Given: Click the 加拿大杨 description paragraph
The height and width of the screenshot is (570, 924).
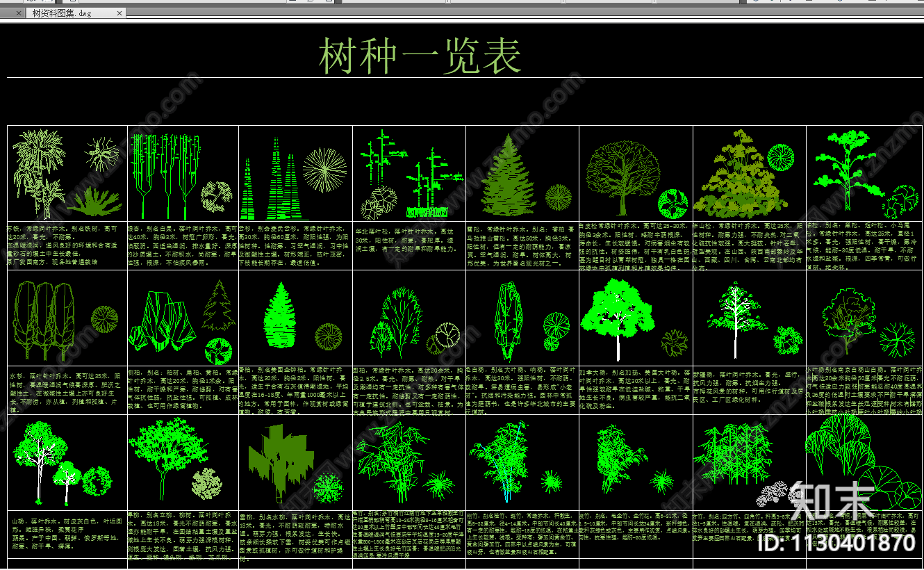Looking at the screenshot, I should [635, 389].
